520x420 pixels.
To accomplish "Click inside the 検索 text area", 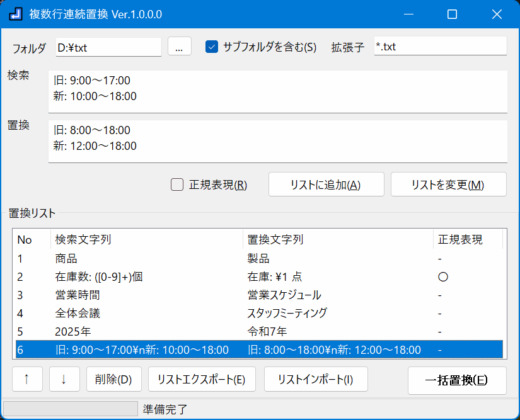I will [x=277, y=91].
